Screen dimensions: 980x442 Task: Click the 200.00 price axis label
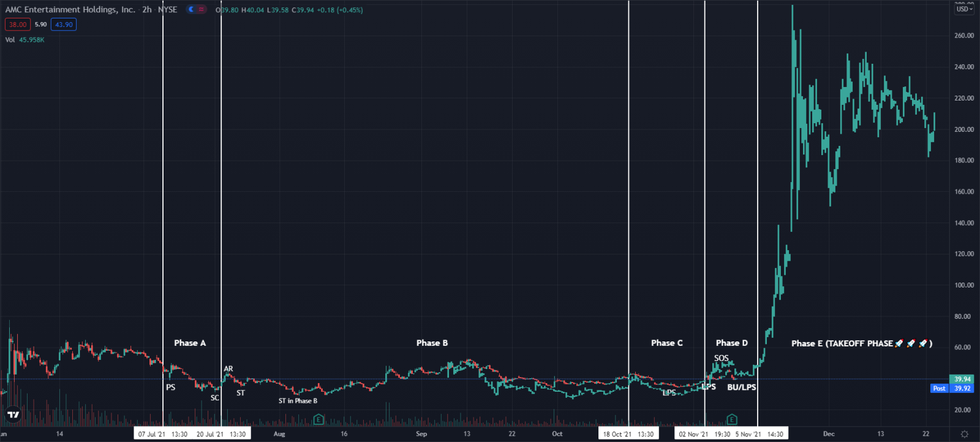click(964, 129)
